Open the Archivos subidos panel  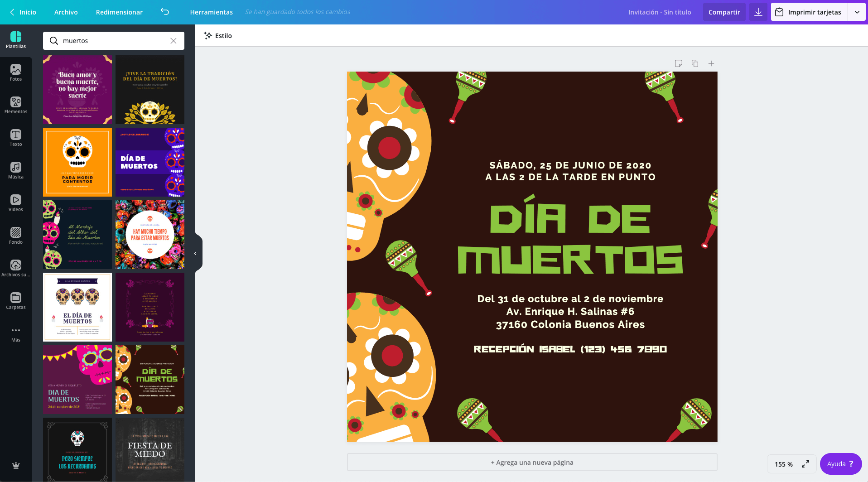[16, 267]
